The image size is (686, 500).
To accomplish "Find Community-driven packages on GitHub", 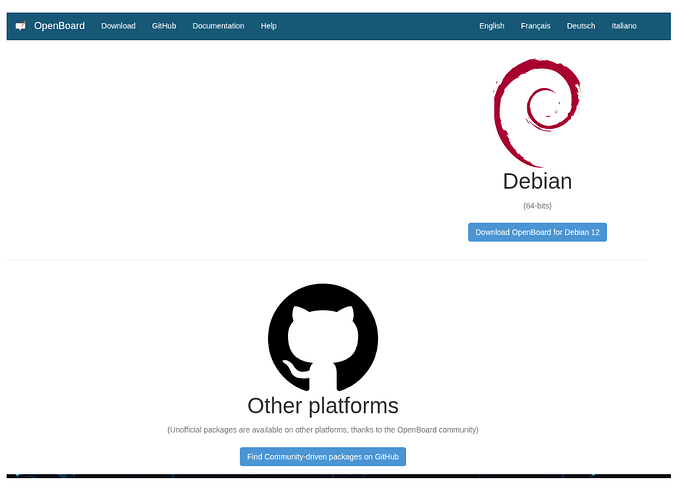I will pos(323,457).
